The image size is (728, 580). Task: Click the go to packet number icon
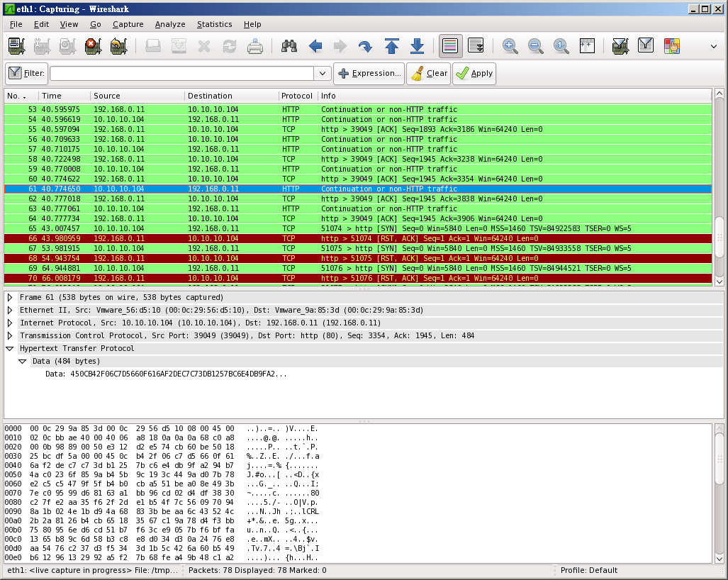click(365, 45)
